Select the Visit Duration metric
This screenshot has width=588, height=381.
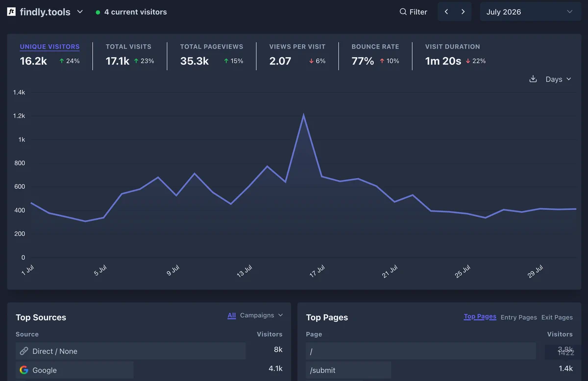453,47
